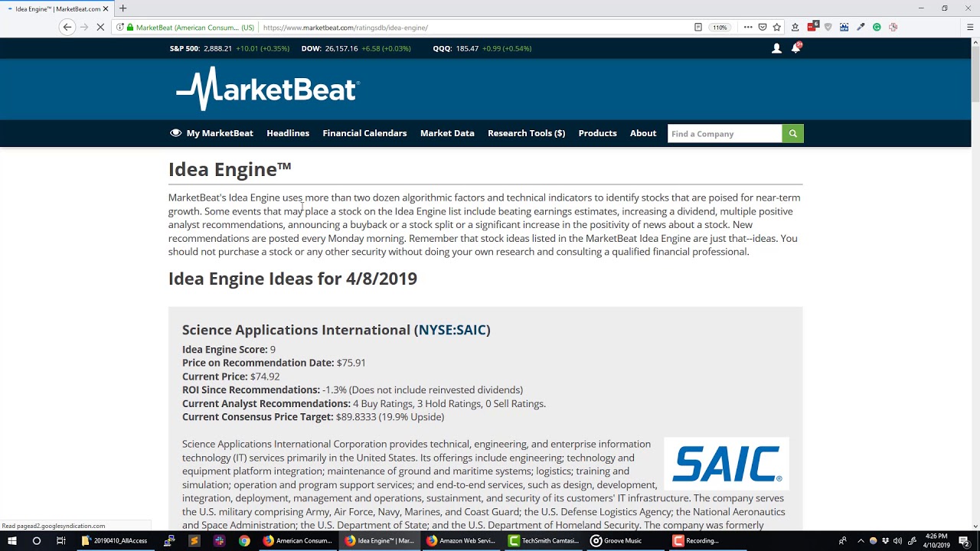
Task: Open page actions three-dots menu
Action: (x=748, y=27)
